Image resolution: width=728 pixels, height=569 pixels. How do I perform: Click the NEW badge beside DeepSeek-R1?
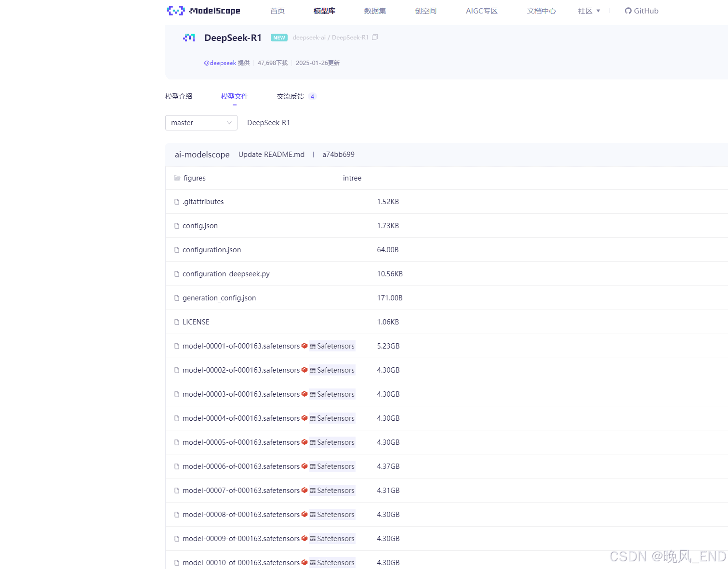279,38
